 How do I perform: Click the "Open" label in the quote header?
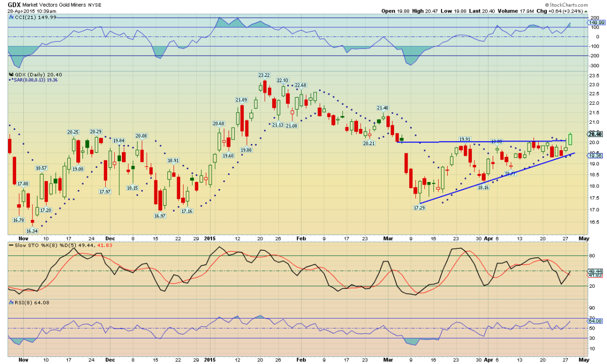pos(388,10)
